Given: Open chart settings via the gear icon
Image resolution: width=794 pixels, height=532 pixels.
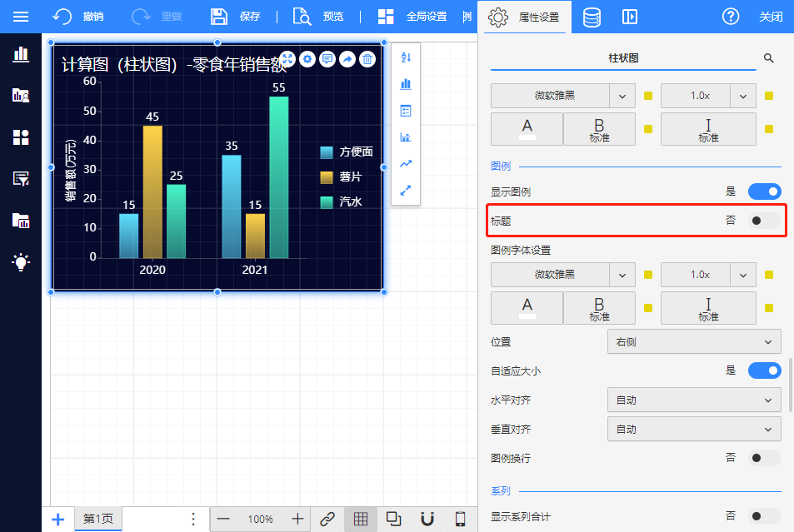Looking at the screenshot, I should [x=307, y=59].
